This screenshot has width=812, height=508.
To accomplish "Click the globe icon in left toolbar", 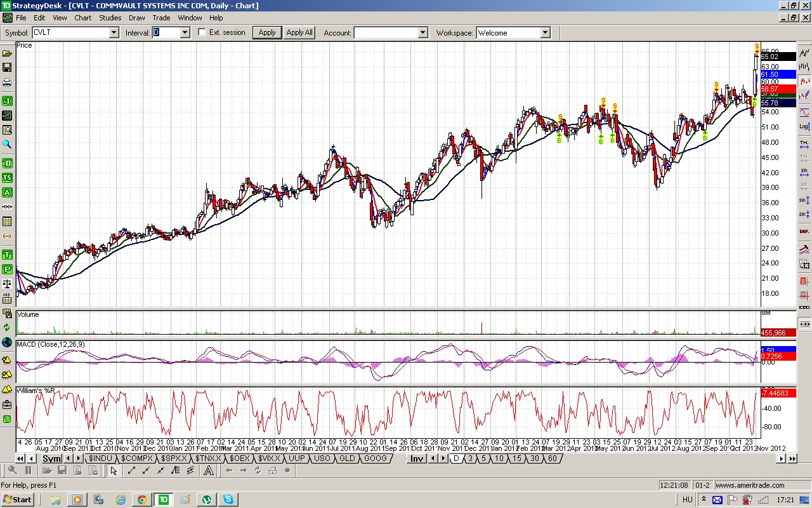I will pos(7,343).
